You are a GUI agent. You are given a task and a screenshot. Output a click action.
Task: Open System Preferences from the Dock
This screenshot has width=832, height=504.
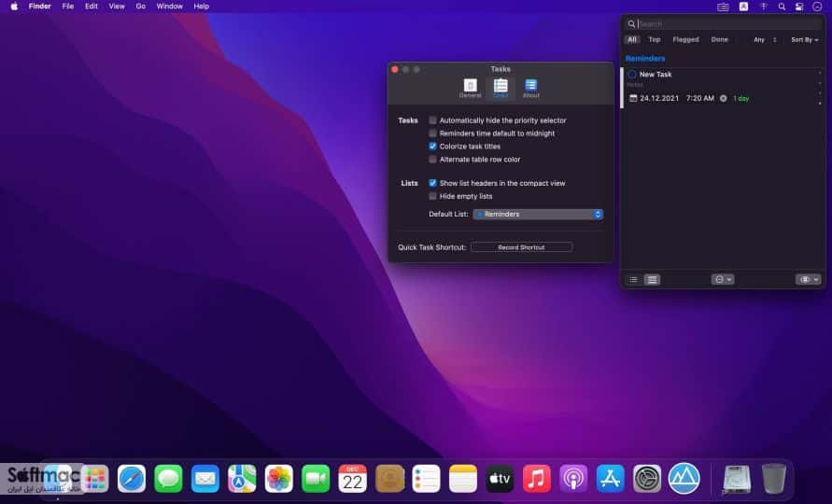[647, 479]
